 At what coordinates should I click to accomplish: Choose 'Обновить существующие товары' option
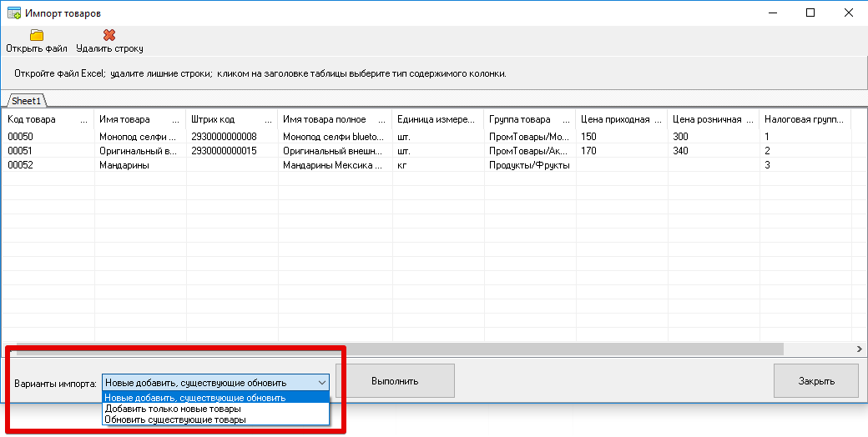(x=175, y=419)
